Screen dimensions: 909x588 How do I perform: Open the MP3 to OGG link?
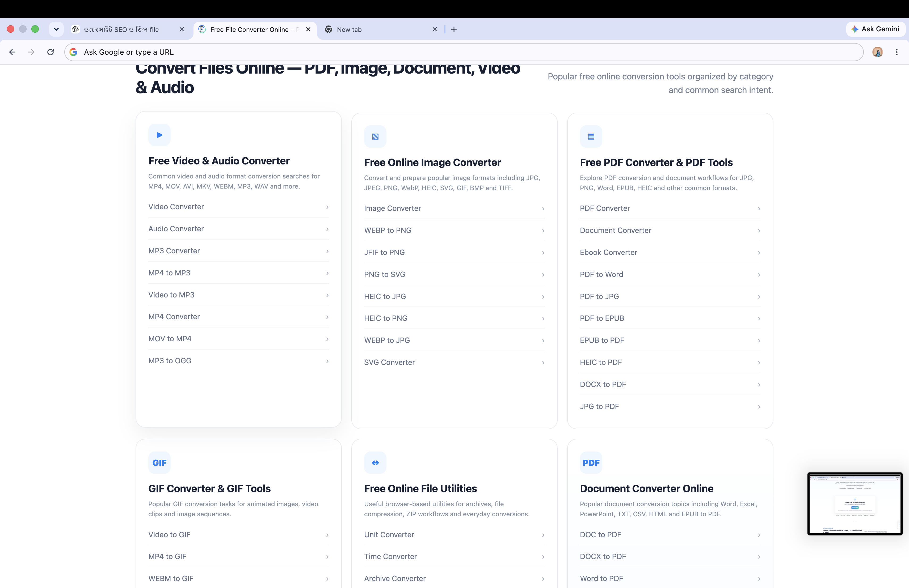238,361
